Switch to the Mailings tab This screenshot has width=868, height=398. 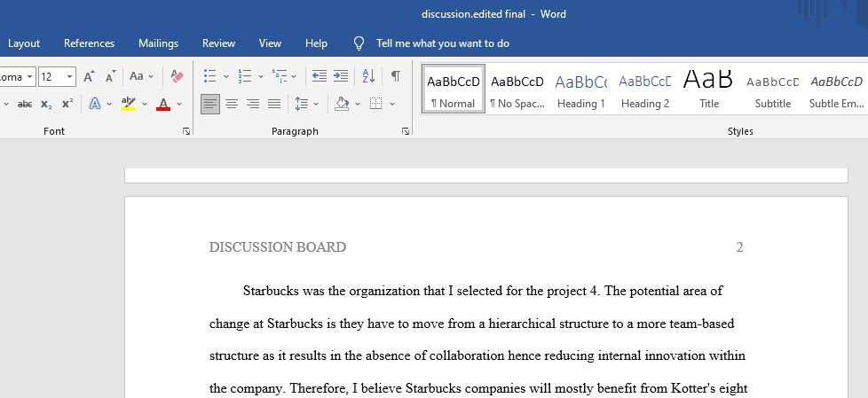[x=158, y=43]
